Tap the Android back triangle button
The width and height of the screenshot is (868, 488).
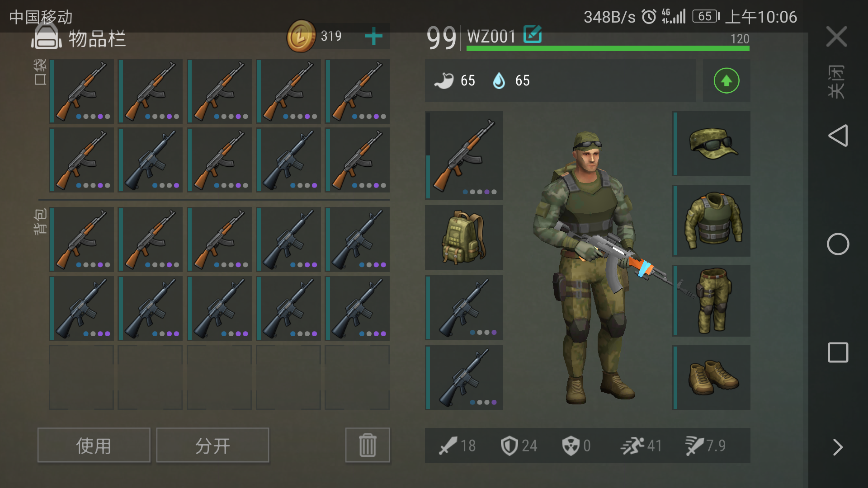click(838, 136)
